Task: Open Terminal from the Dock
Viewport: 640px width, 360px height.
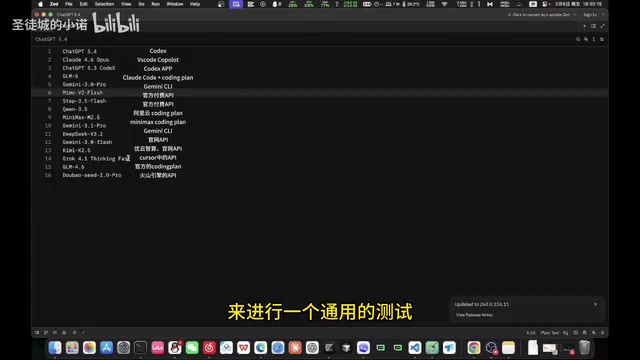Action: coord(140,348)
